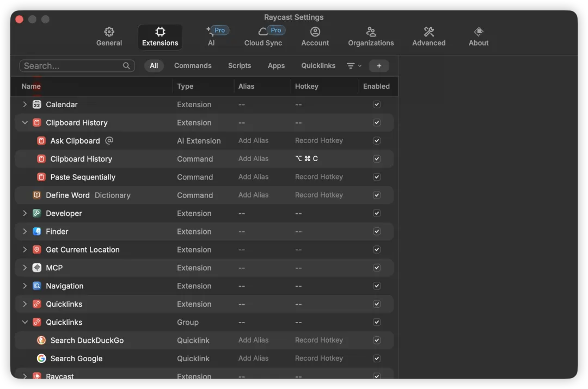Click the Paste Sequentially icon
Image resolution: width=588 pixels, height=389 pixels.
[41, 177]
